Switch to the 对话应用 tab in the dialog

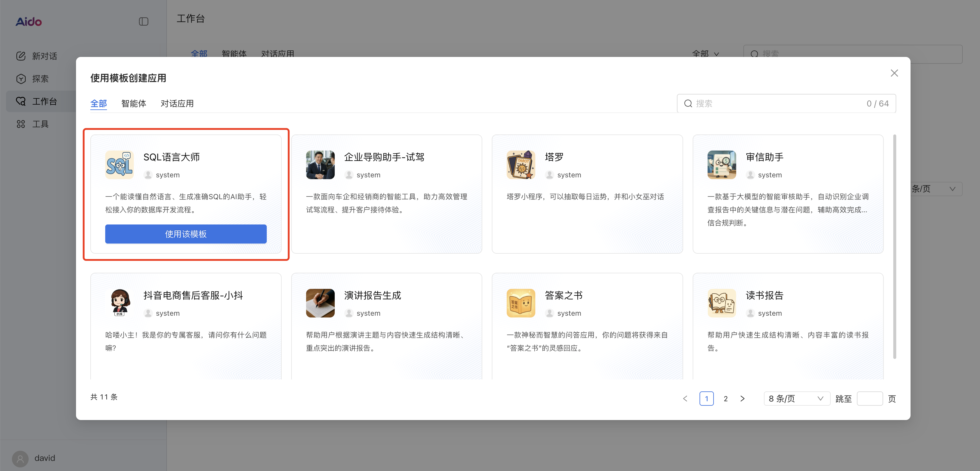click(x=177, y=103)
